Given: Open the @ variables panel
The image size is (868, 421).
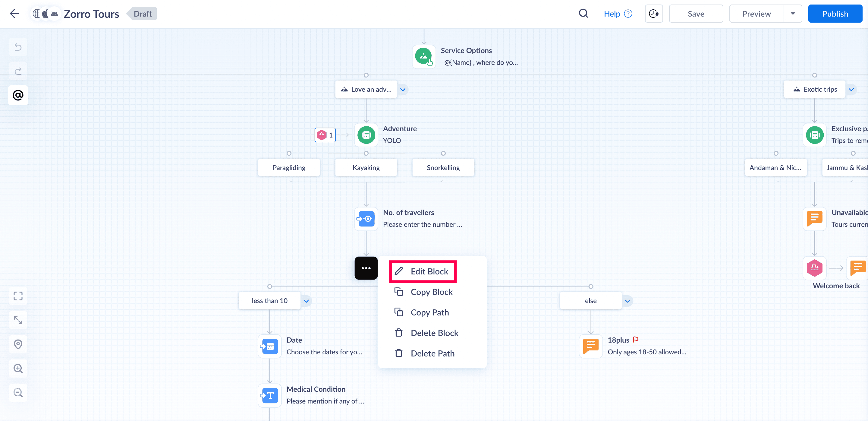Looking at the screenshot, I should [18, 95].
